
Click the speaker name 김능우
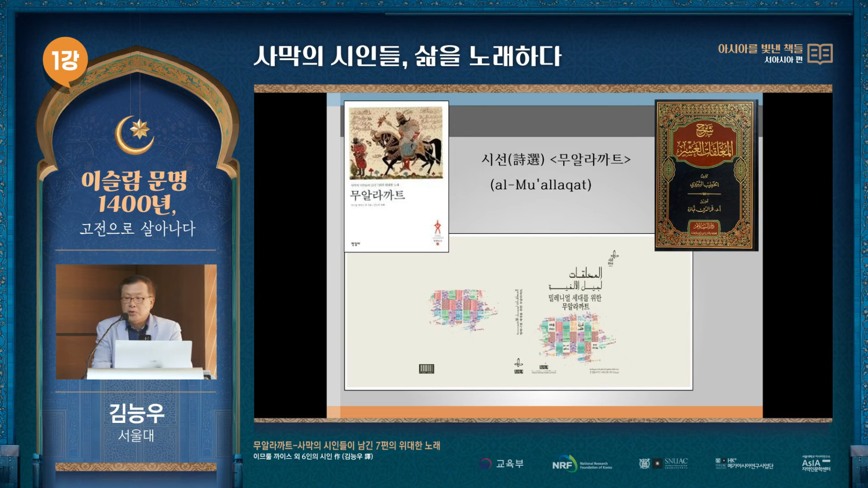pyautogui.click(x=136, y=413)
